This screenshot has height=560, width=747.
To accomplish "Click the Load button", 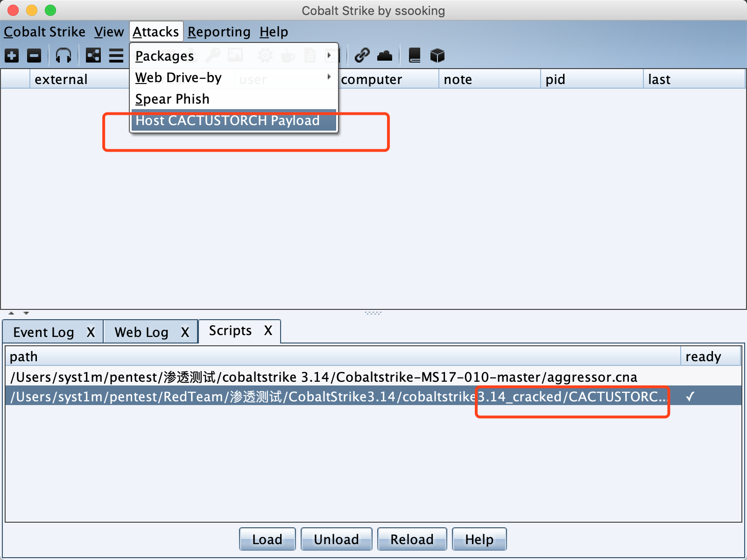I will pyautogui.click(x=267, y=539).
